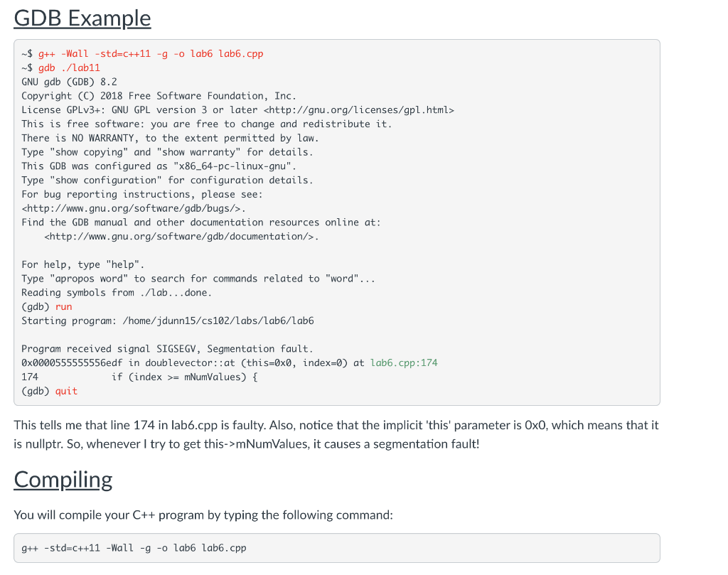Click the doublevector::at stack frame line
728x575 pixels.
(x=230, y=363)
